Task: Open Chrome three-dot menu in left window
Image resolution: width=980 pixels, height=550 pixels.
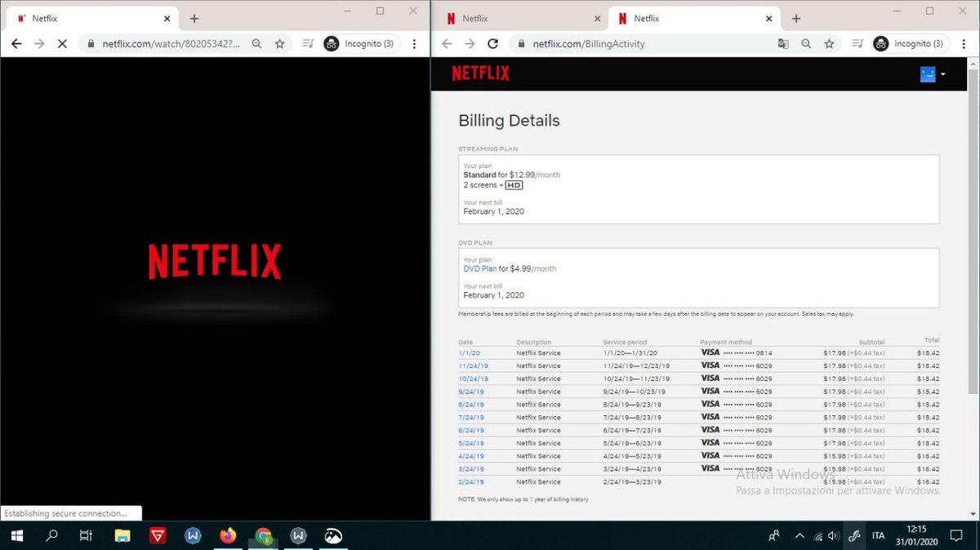Action: tap(414, 43)
